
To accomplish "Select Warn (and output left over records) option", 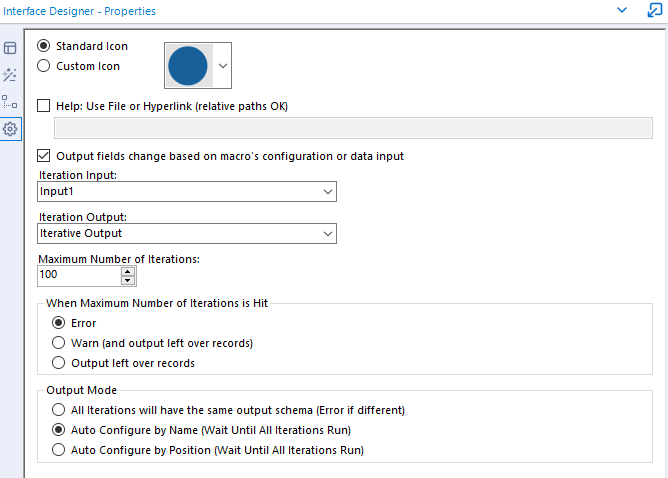I will (x=59, y=343).
